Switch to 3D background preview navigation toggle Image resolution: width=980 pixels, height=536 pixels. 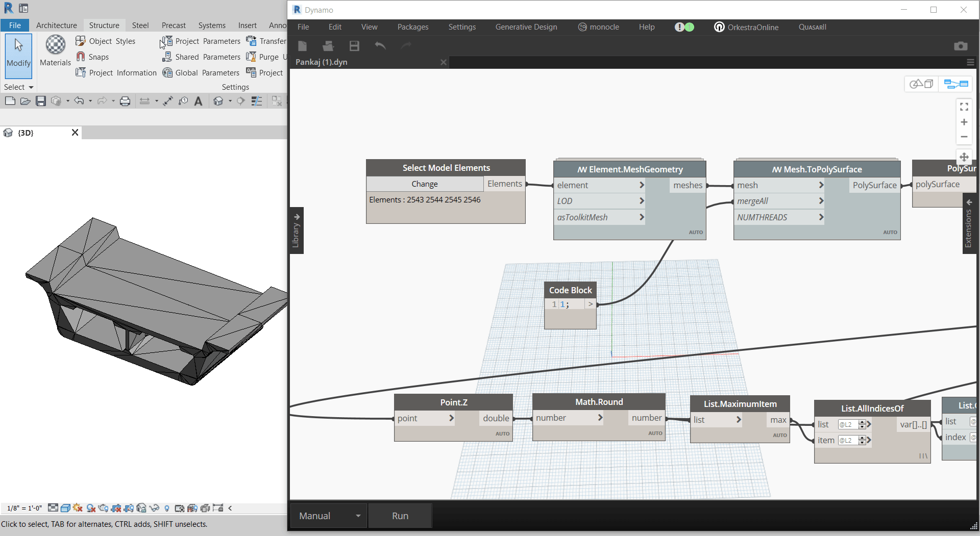pos(921,84)
